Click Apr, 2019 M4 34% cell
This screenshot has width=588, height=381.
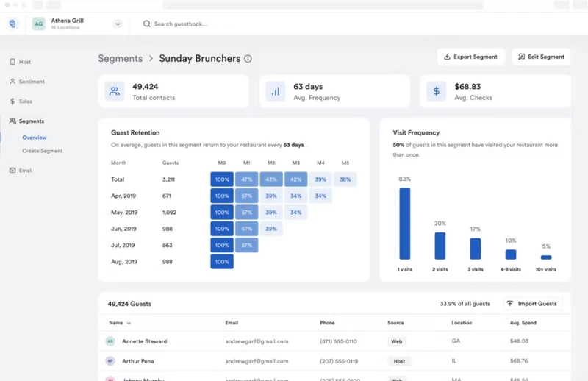(x=320, y=196)
